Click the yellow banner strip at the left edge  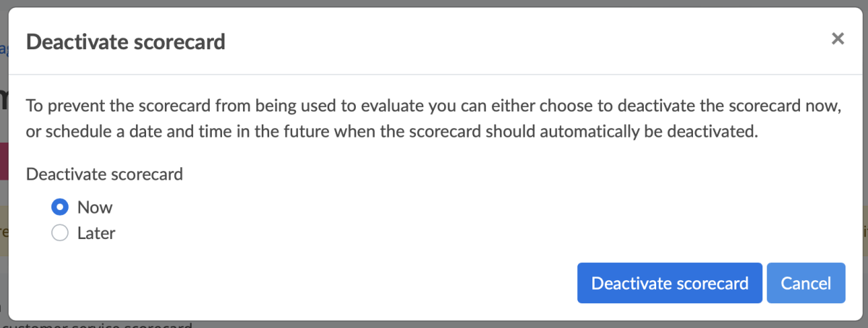tap(4, 232)
